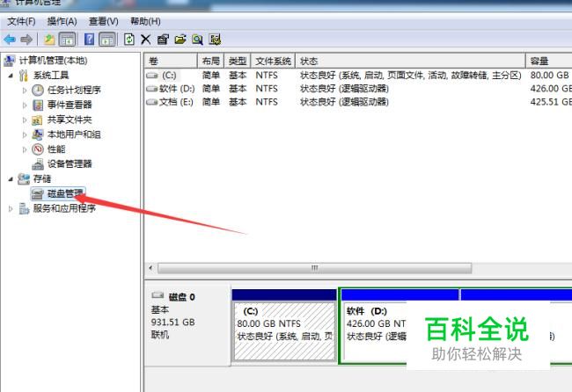Open 磁盘管理 under 存储

(x=65, y=193)
